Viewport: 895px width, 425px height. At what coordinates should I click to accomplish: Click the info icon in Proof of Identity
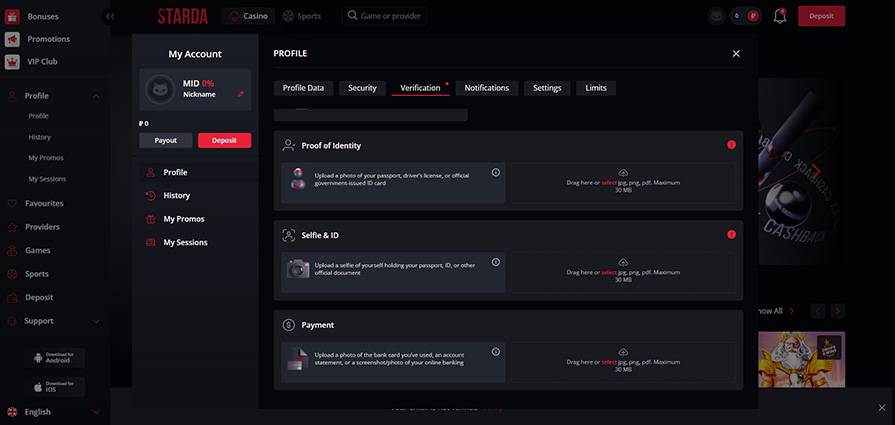coord(495,172)
